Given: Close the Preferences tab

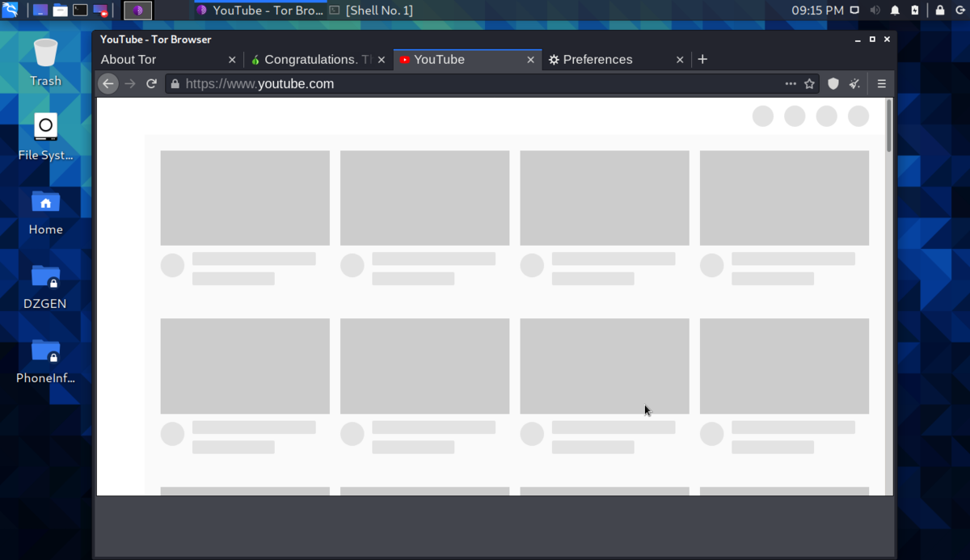Looking at the screenshot, I should [680, 60].
